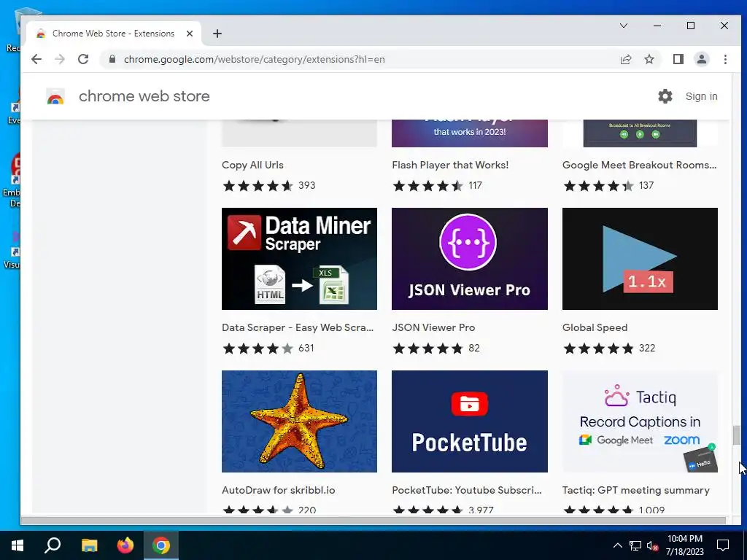Click the horizontal scrollbar at page bottom
Image resolution: width=747 pixels, height=560 pixels.
pyautogui.click(x=373, y=521)
